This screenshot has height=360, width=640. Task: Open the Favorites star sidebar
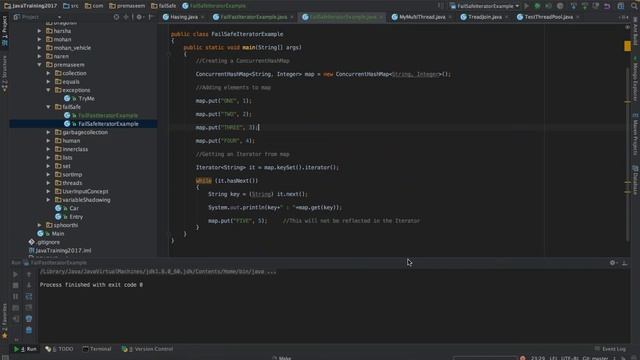pyautogui.click(x=4, y=322)
